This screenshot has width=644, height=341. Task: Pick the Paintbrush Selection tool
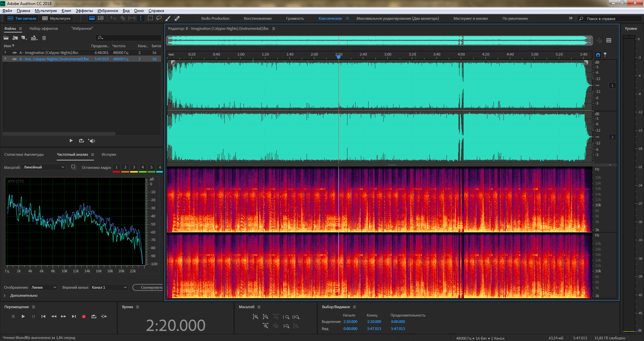[168, 18]
